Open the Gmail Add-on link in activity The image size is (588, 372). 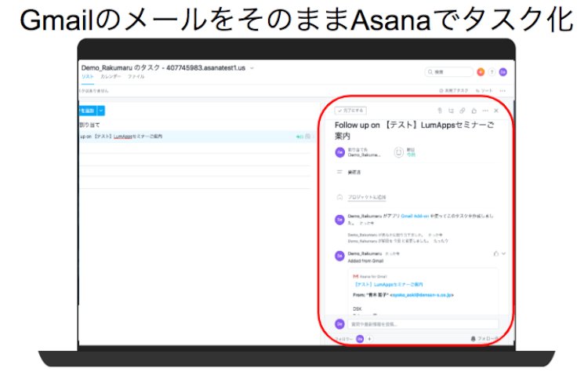tap(415, 216)
